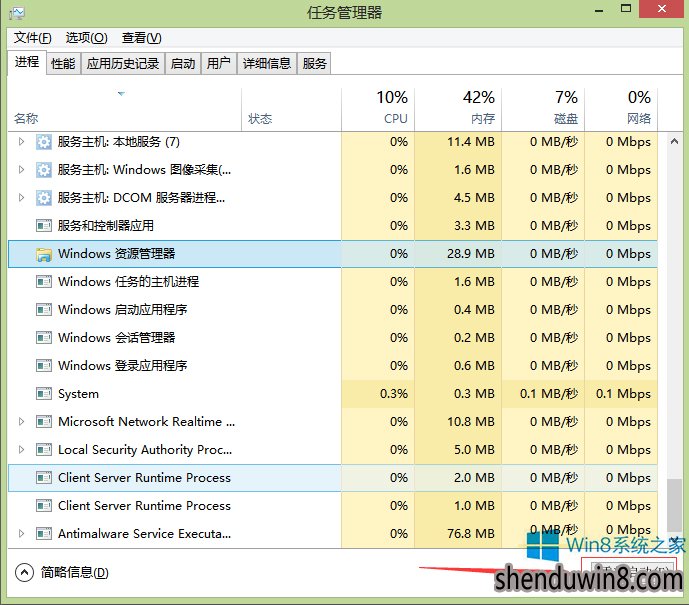Sort by 内存 column header
Viewport: 689px width, 605px height.
458,110
